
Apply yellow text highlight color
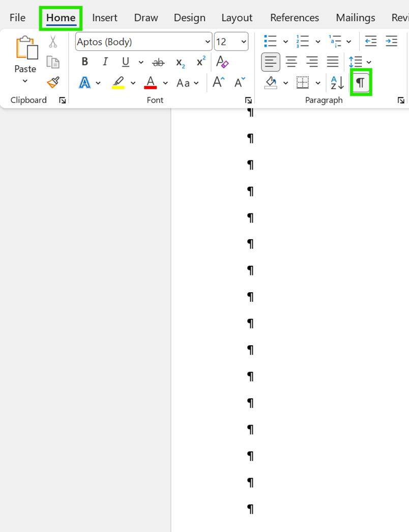click(x=118, y=83)
